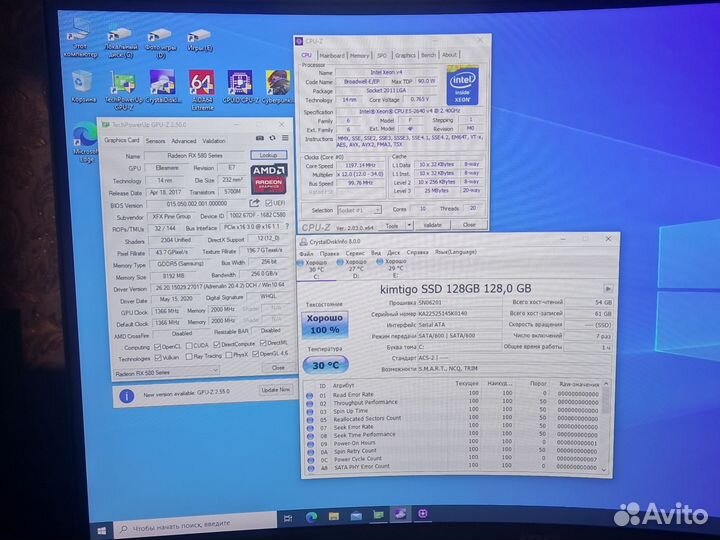This screenshot has height=540, width=720.
Task: Open the Games (E:) drive desktop shortcut
Action: pyautogui.click(x=200, y=40)
